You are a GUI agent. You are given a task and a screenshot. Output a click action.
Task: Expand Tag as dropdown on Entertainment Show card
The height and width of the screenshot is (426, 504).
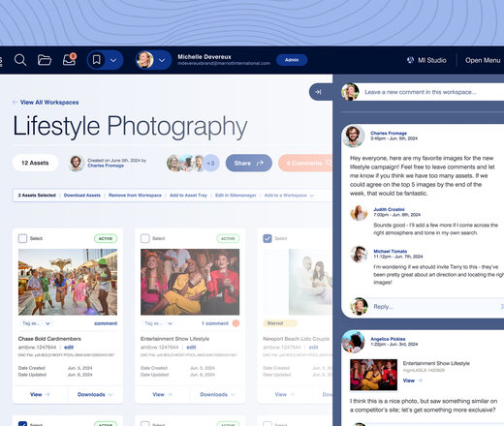[x=159, y=323]
